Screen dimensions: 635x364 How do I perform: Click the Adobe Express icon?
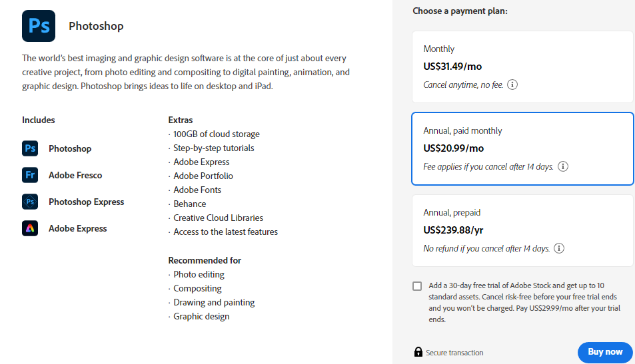(x=30, y=228)
